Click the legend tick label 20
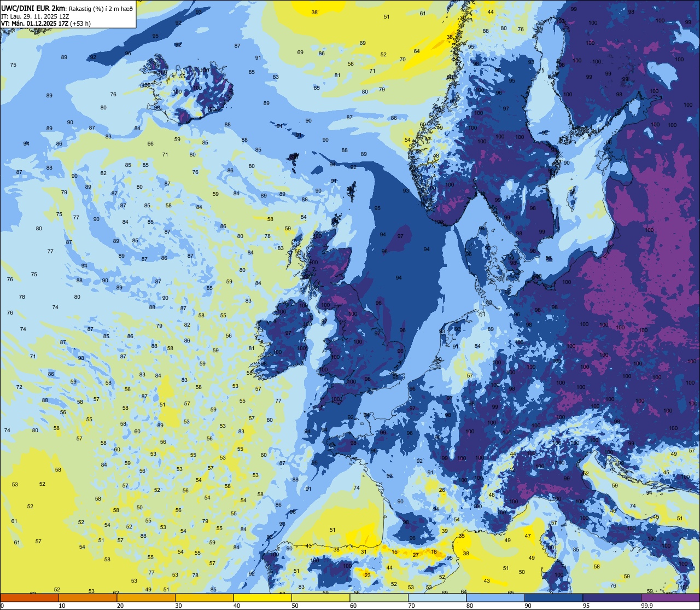This screenshot has width=700, height=610. 120,606
